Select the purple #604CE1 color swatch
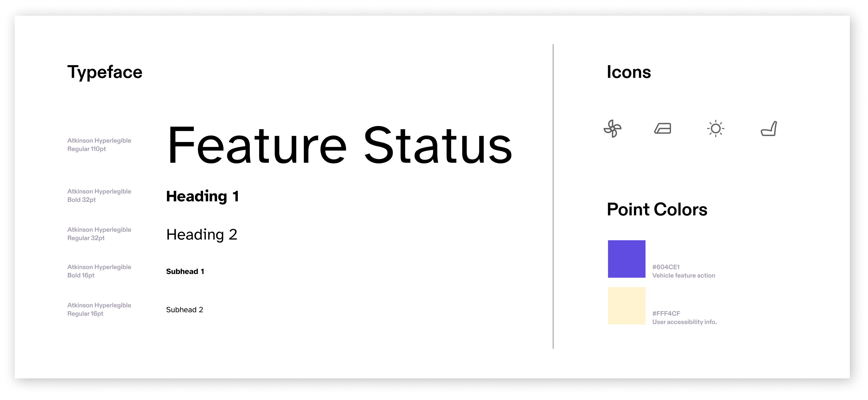The image size is (868, 400). tap(626, 258)
